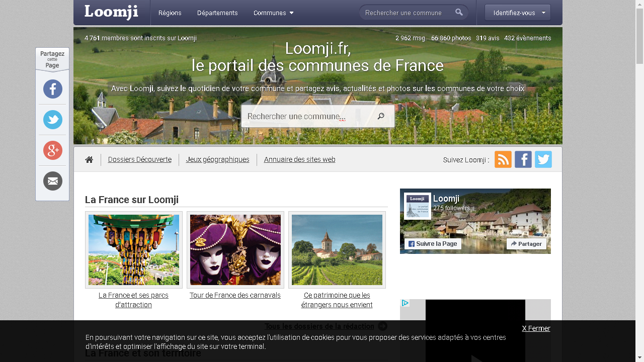Image resolution: width=644 pixels, height=362 pixels.
Task: Open the carnival masks thumbnail image
Action: point(235,250)
